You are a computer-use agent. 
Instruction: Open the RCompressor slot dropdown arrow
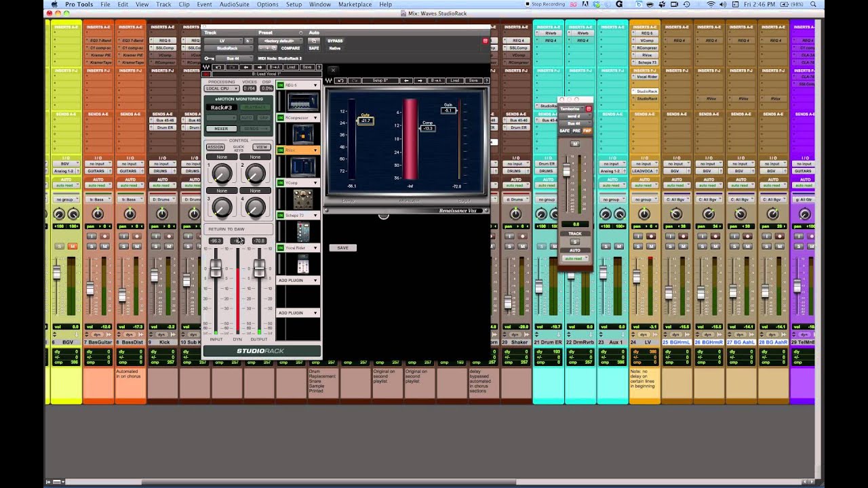(315, 118)
